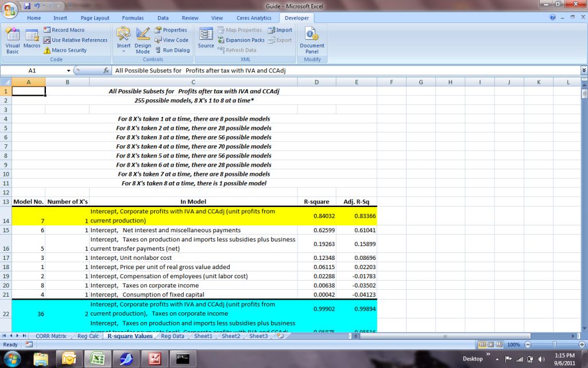Screen dimensions: 588x368
Task: Open control Properties
Action: pyautogui.click(x=171, y=30)
